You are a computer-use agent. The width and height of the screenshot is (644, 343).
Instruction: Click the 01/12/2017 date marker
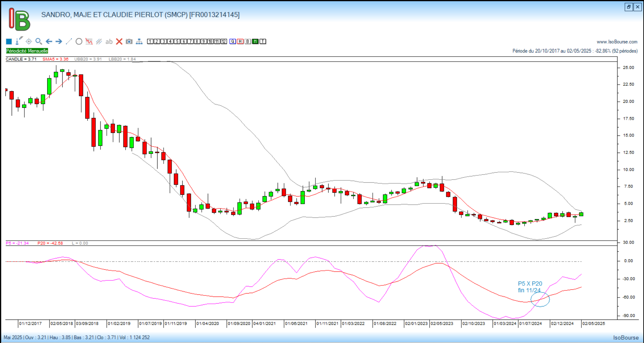[30, 324]
